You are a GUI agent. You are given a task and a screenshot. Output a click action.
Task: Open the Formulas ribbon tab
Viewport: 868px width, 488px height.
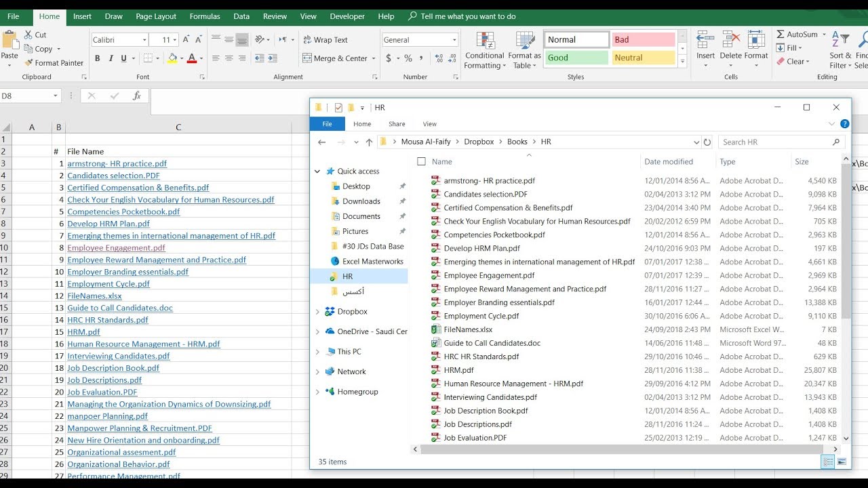(x=205, y=16)
